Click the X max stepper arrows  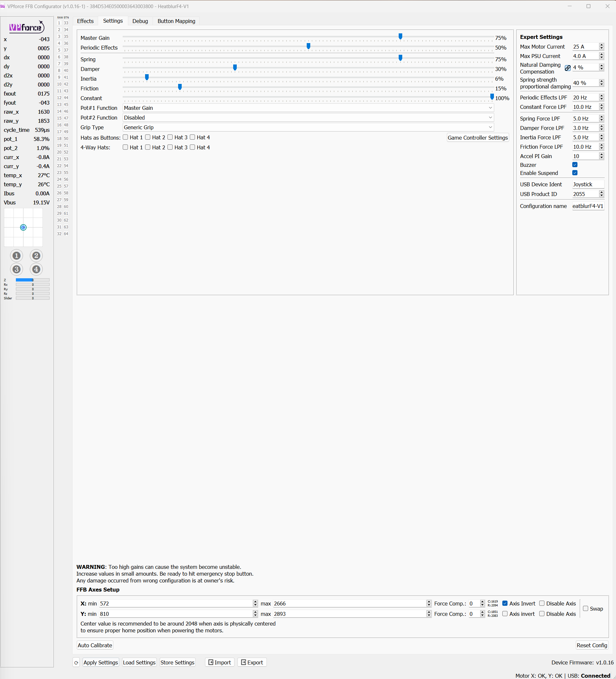point(429,604)
